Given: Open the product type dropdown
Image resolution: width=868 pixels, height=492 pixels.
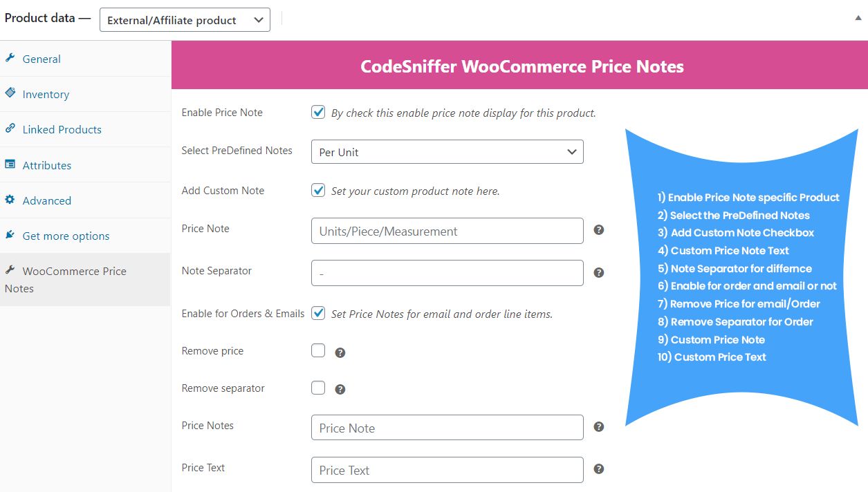Looking at the screenshot, I should (x=185, y=20).
